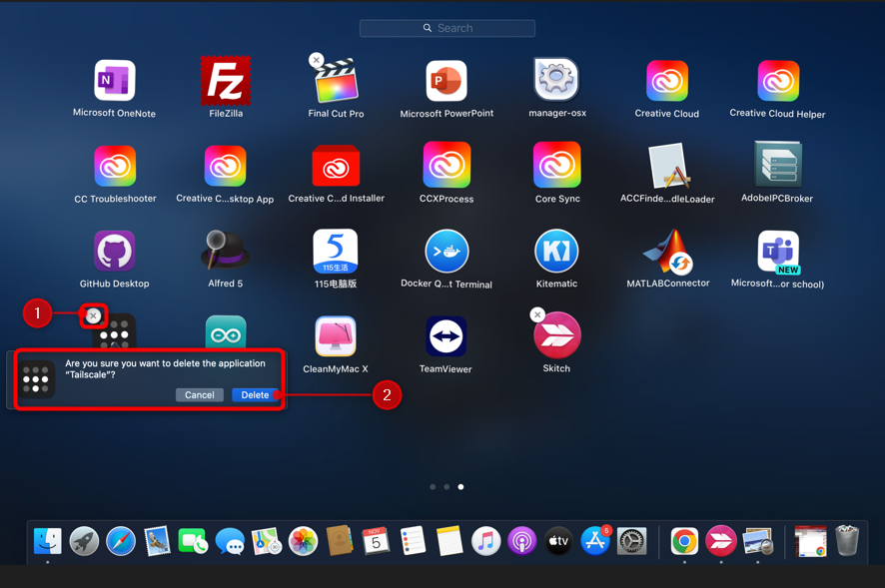Launch CleanMyMac X
The width and height of the screenshot is (885, 588).
[336, 337]
